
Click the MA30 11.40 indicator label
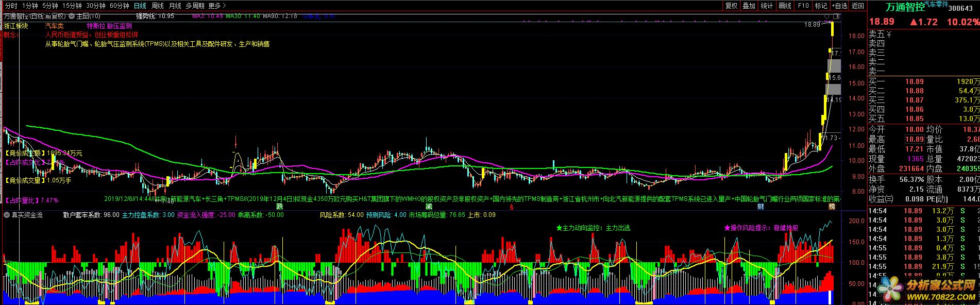(x=243, y=16)
